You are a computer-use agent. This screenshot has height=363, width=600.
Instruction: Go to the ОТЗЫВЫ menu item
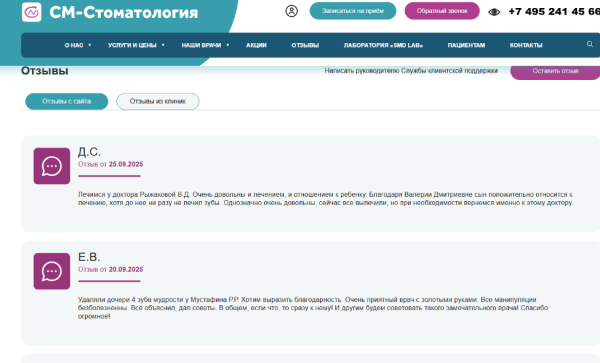click(x=305, y=45)
